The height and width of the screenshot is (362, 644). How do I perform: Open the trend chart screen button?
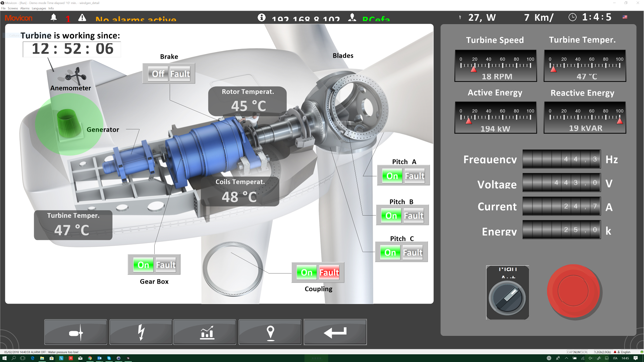tap(205, 332)
